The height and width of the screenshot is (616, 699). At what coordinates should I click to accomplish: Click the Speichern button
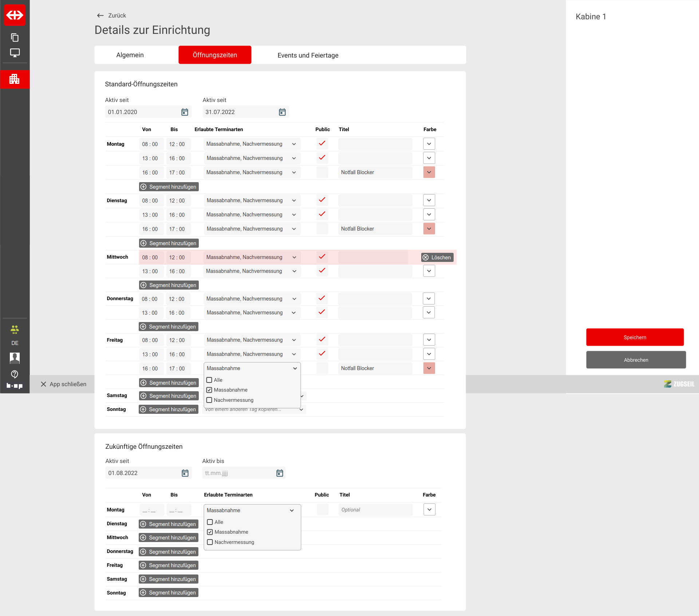click(635, 337)
